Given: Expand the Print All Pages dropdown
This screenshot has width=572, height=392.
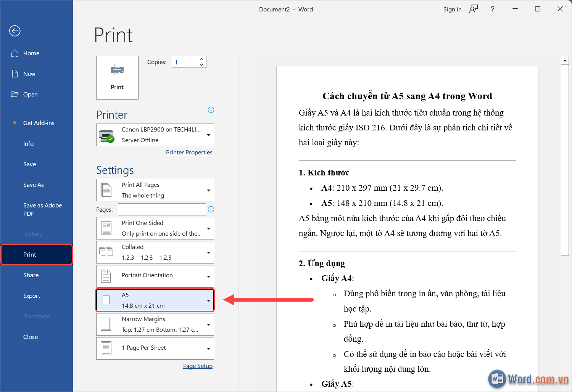Looking at the screenshot, I should pos(209,190).
